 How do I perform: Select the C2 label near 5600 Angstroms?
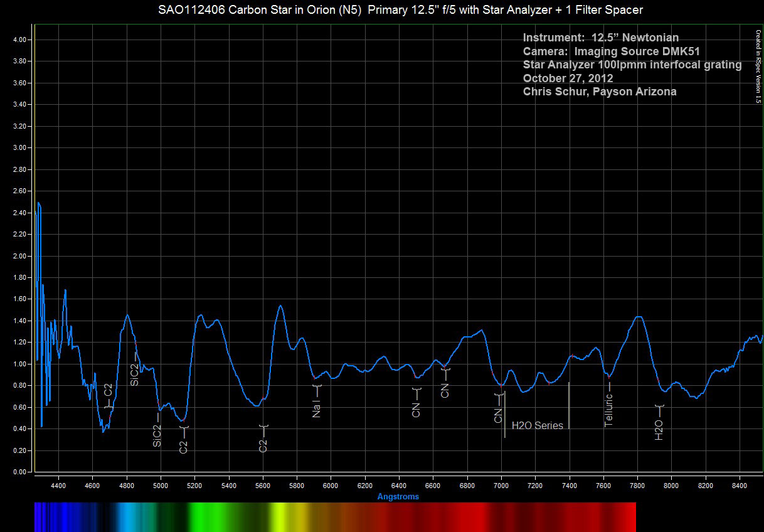coord(263,445)
